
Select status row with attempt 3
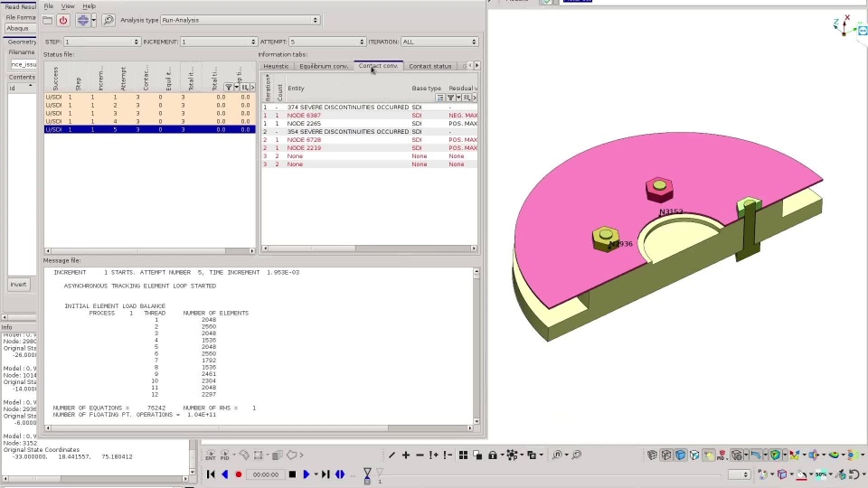[149, 113]
